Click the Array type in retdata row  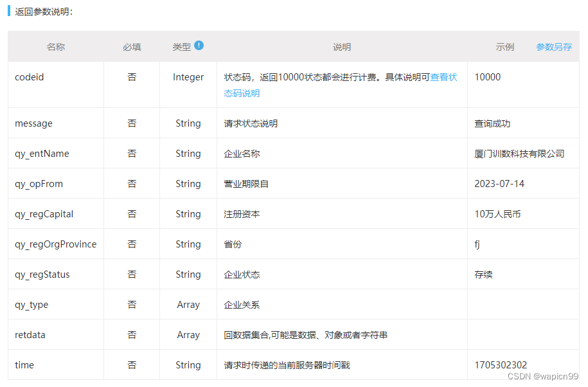point(188,335)
